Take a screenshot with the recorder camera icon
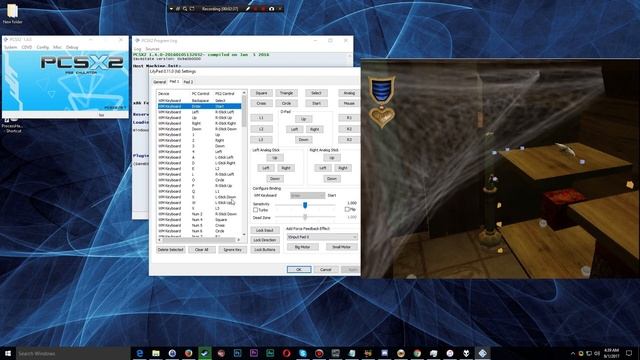Screen dimensions: 640x360 (x=271, y=9)
